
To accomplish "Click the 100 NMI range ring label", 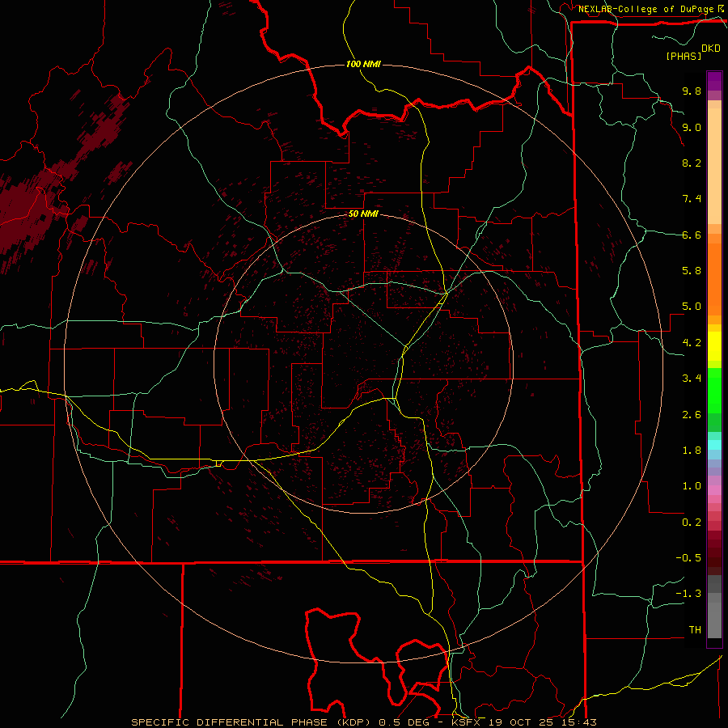I will coord(363,64).
